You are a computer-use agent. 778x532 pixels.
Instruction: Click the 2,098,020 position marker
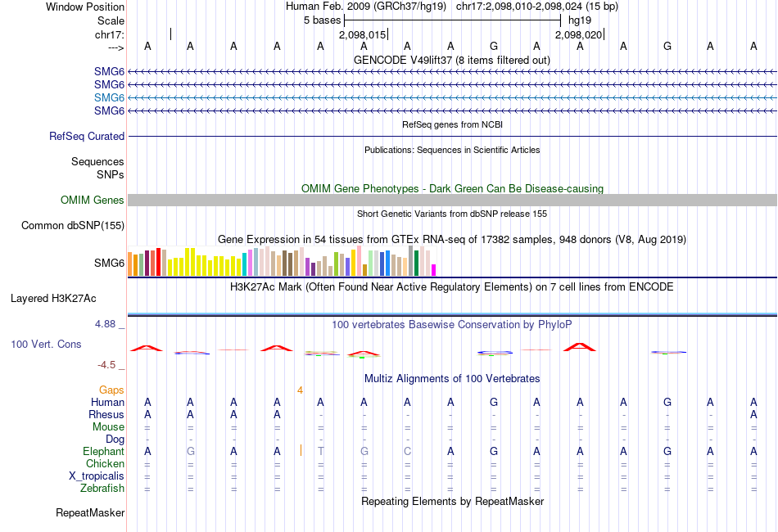[x=578, y=34]
